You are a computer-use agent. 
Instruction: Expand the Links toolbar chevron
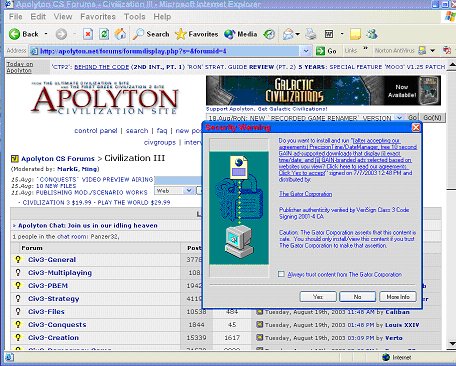point(366,49)
